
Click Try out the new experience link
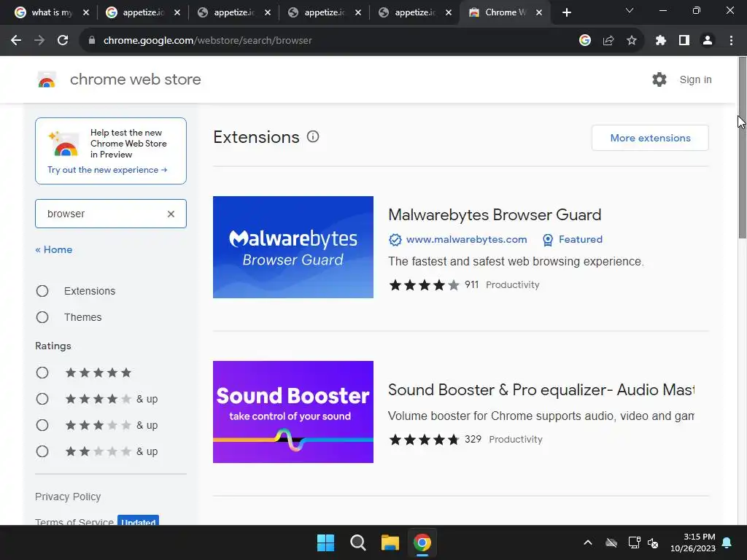[x=107, y=170]
